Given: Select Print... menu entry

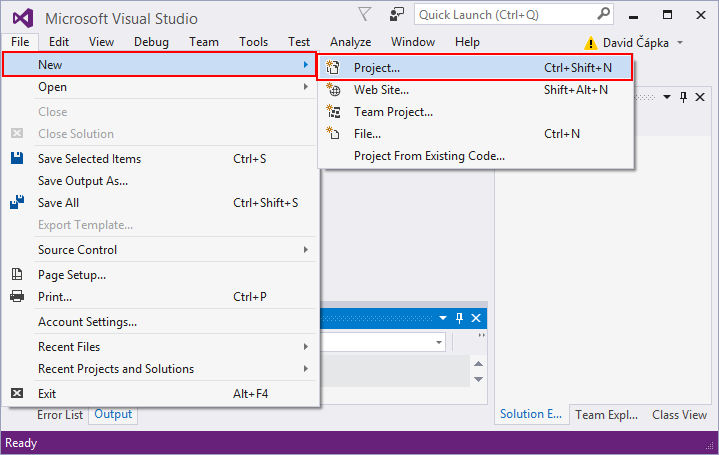Looking at the screenshot, I should point(159,296).
